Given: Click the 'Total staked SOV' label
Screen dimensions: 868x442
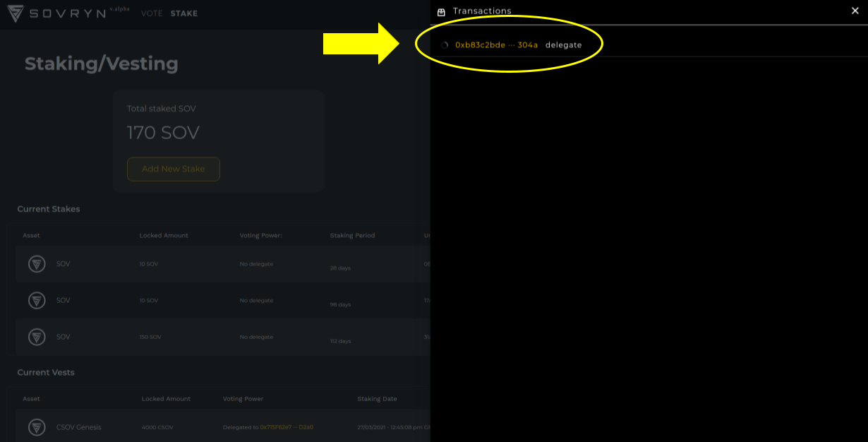Looking at the screenshot, I should [x=162, y=109].
